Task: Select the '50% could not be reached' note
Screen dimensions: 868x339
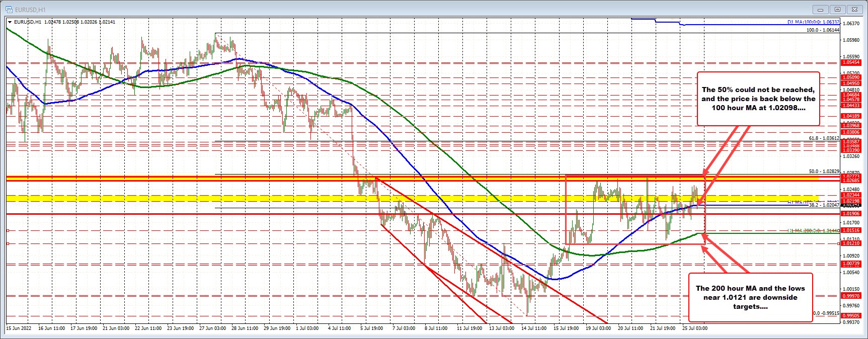Action: [x=758, y=99]
